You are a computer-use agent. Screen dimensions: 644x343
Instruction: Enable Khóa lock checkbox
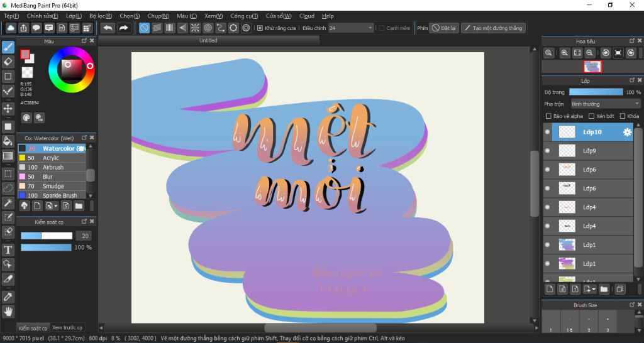[623, 116]
